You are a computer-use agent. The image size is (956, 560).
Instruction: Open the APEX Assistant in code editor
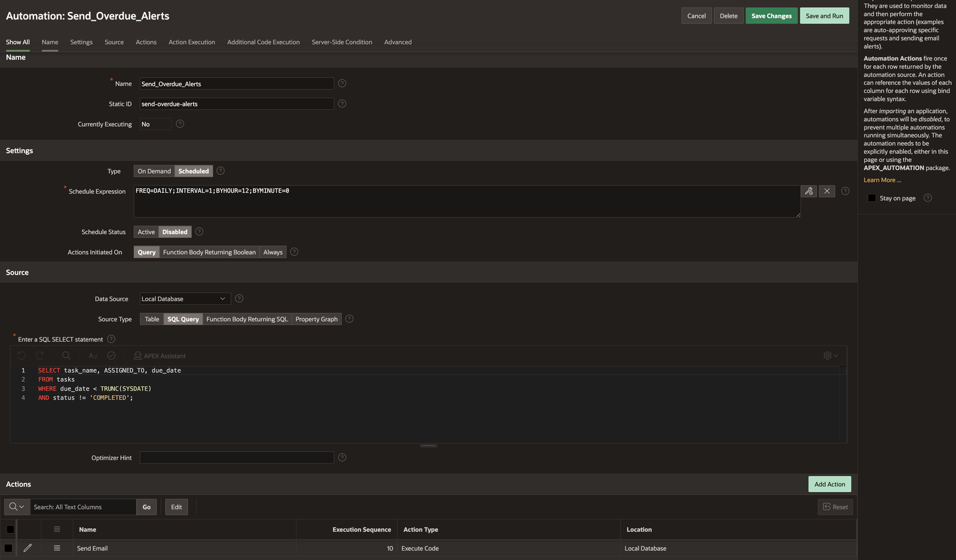160,356
